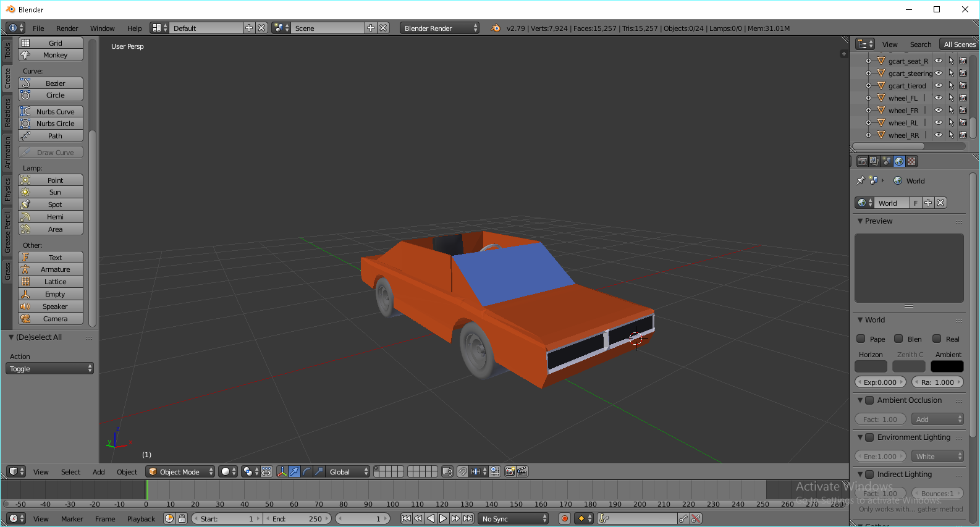Open the Scene properties tab

click(x=887, y=161)
